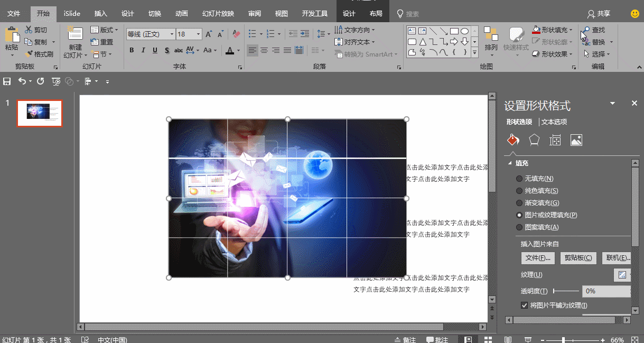Image resolution: width=644 pixels, height=343 pixels.
Task: Switch to Text Options (文本选项) in pane
Action: pos(554,122)
